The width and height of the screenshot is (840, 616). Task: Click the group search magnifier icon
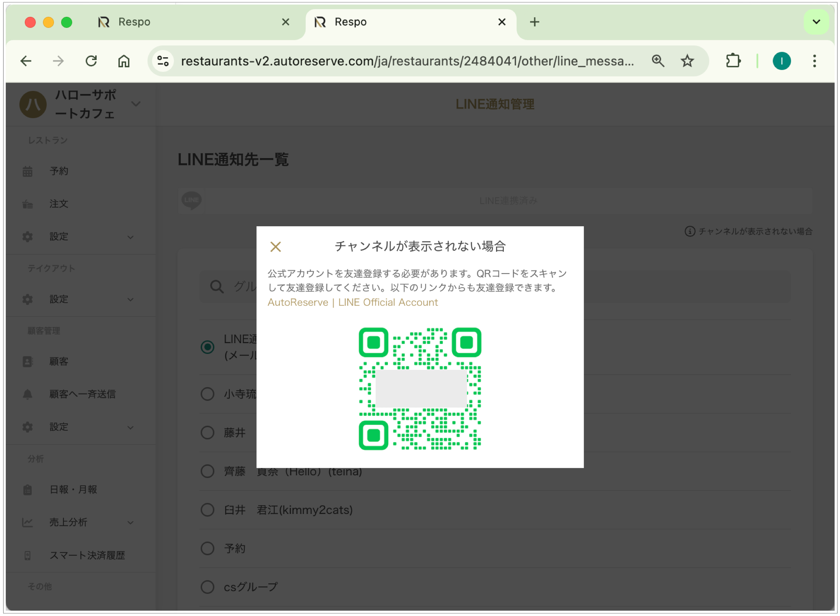[217, 287]
